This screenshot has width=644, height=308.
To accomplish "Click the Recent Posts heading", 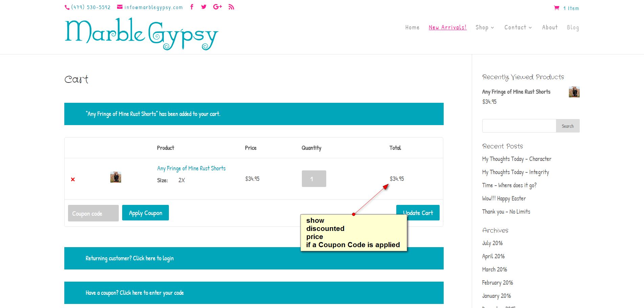I will pyautogui.click(x=503, y=146).
